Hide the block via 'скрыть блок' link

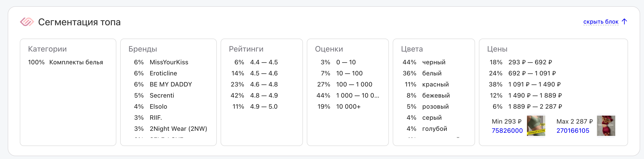click(601, 22)
